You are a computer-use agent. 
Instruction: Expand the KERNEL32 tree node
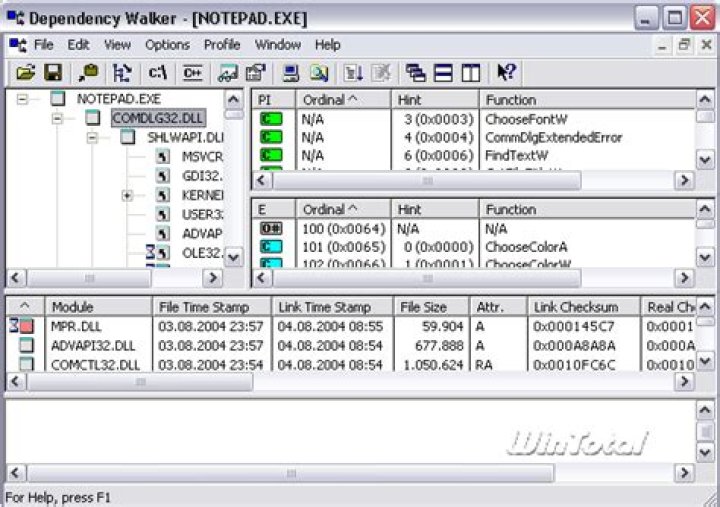(x=127, y=196)
